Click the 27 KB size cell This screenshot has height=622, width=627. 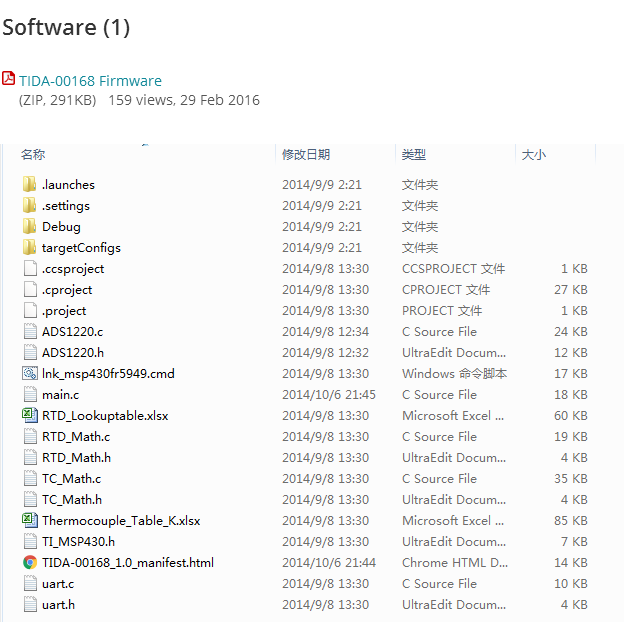[571, 290]
